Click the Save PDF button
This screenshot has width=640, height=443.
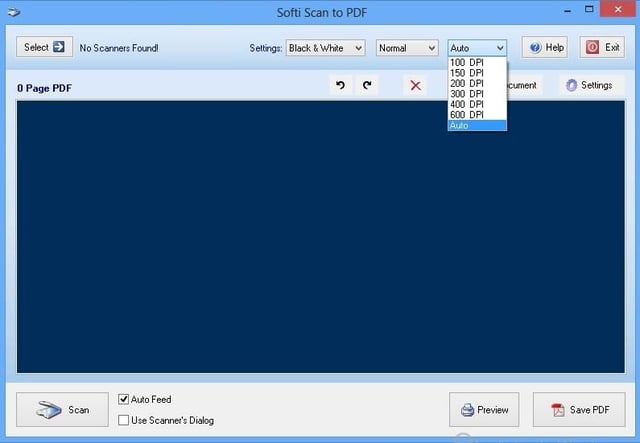579,410
